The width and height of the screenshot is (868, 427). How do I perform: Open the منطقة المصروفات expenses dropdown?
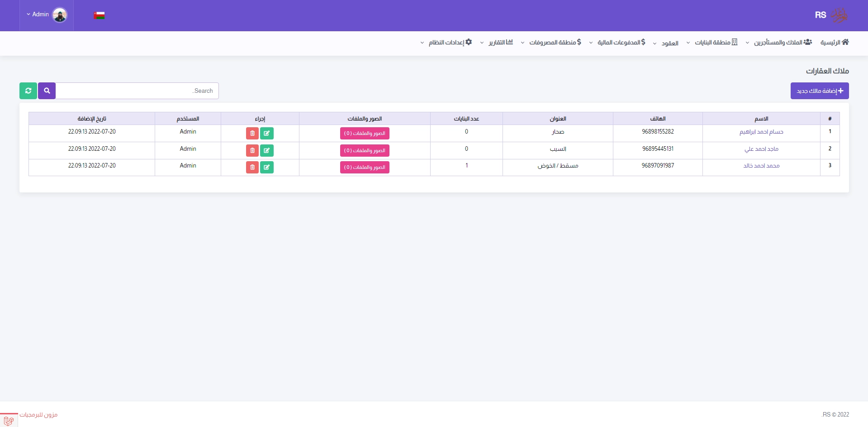pos(551,42)
